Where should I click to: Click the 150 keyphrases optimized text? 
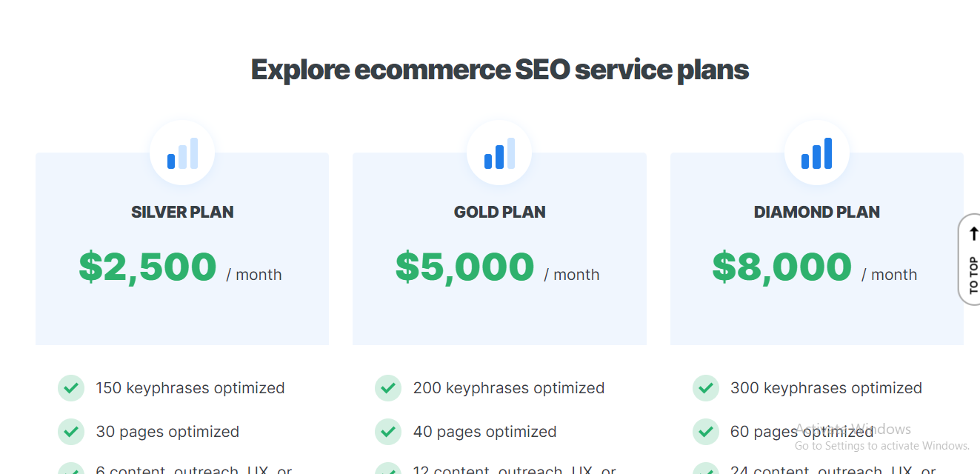tap(190, 388)
